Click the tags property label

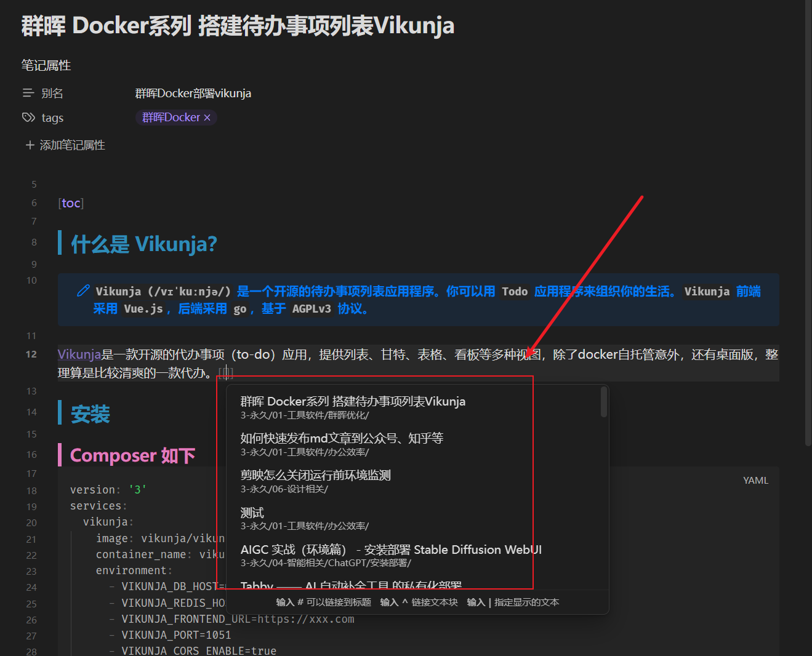pos(52,118)
